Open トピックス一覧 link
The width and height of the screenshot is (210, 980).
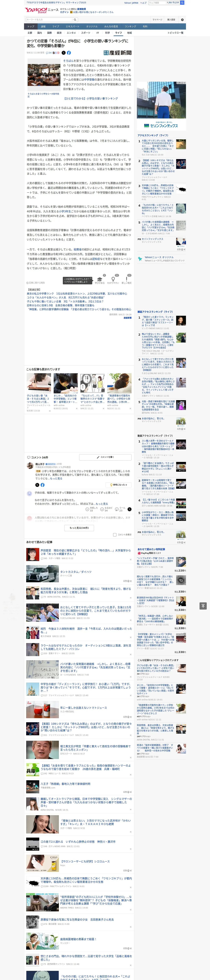(175, 33)
